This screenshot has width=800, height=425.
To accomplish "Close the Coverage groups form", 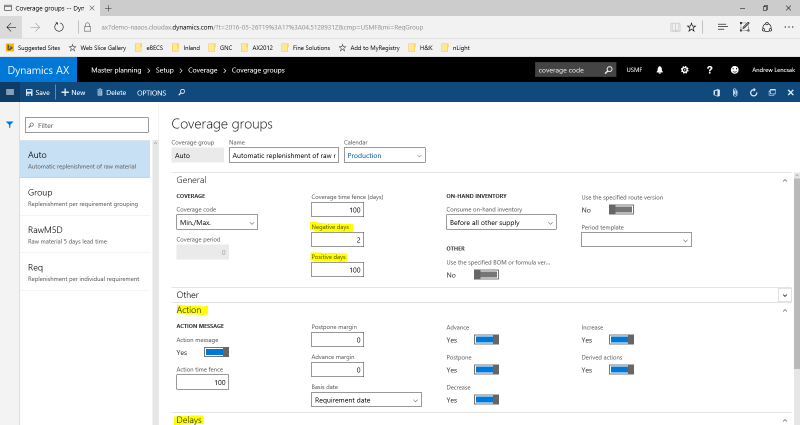I will click(790, 92).
